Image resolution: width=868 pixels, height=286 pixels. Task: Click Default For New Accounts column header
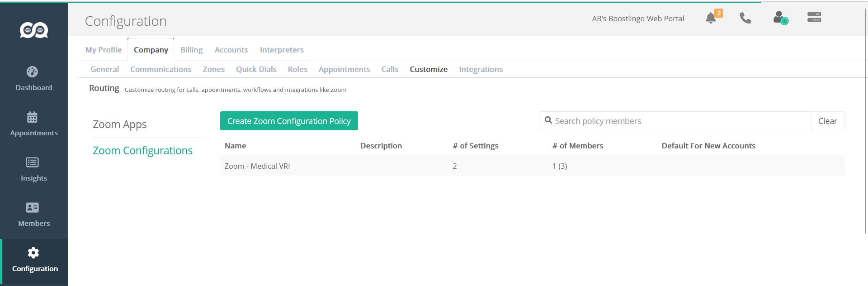point(708,146)
